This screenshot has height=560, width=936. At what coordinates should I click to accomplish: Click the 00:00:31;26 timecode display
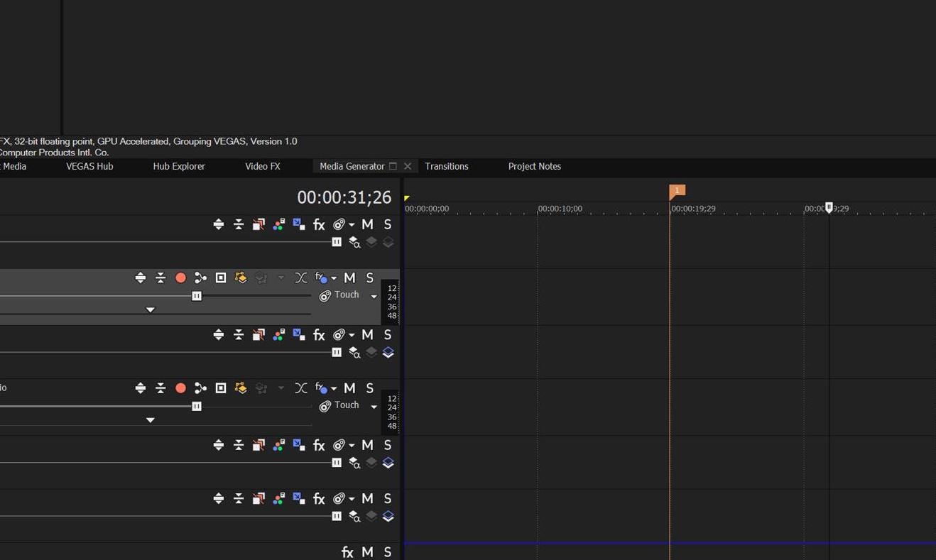click(x=344, y=197)
